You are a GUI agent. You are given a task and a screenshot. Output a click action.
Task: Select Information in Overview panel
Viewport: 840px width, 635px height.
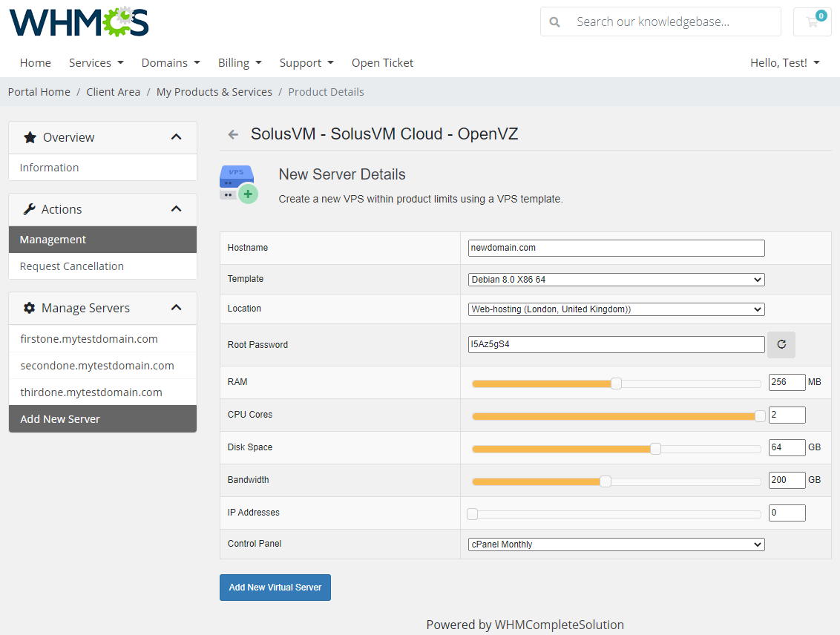point(103,168)
